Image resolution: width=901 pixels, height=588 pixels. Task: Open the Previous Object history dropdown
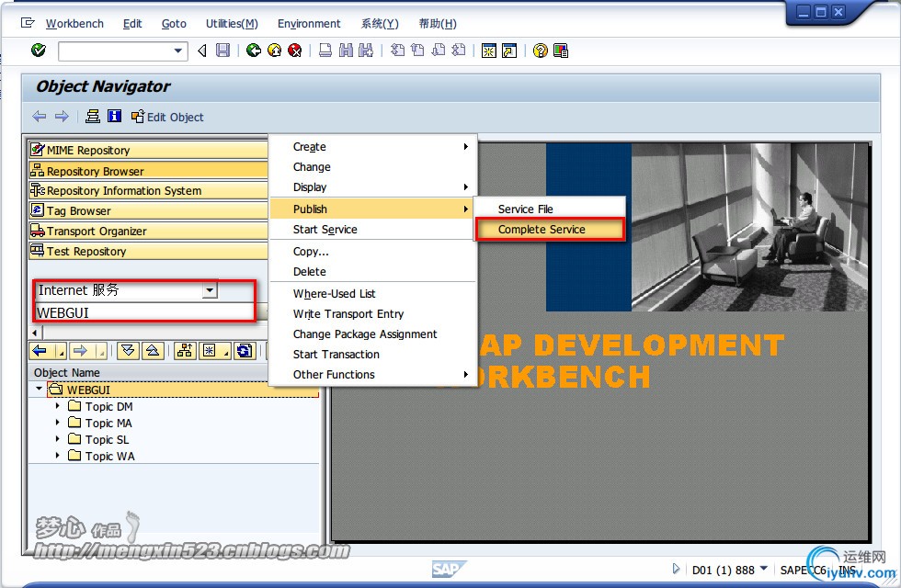tap(61, 351)
